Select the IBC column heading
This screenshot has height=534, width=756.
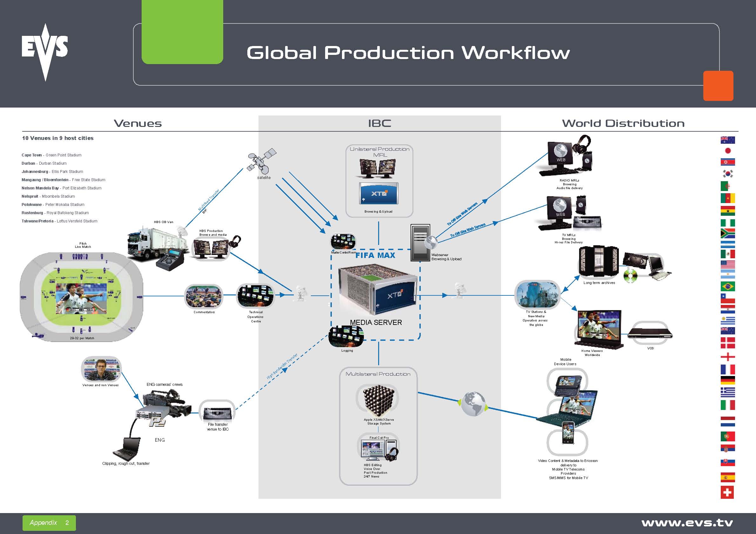(380, 123)
